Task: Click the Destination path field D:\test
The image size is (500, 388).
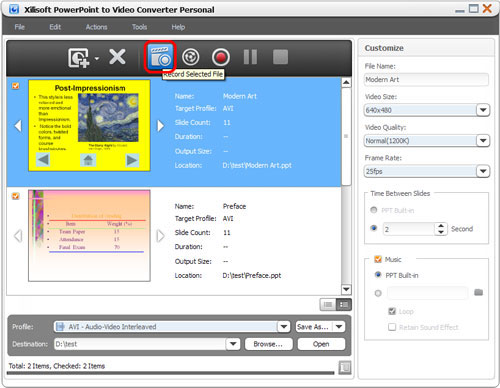Action: 140,344
